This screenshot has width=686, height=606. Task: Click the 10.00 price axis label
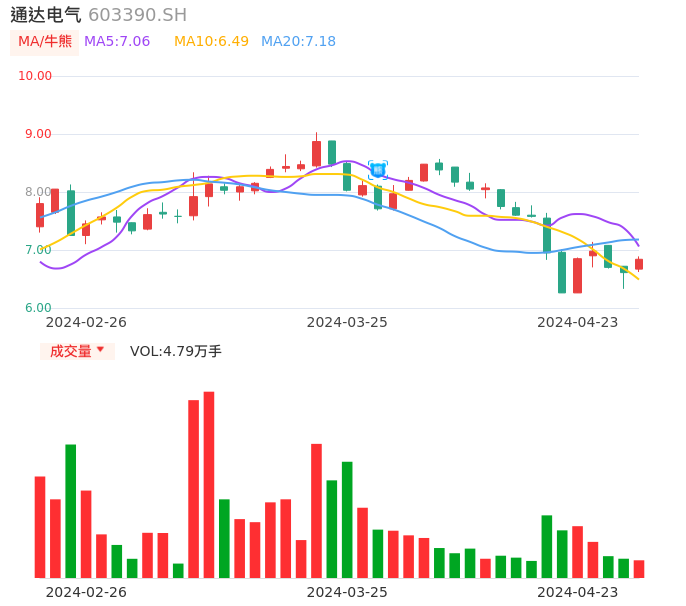click(35, 76)
